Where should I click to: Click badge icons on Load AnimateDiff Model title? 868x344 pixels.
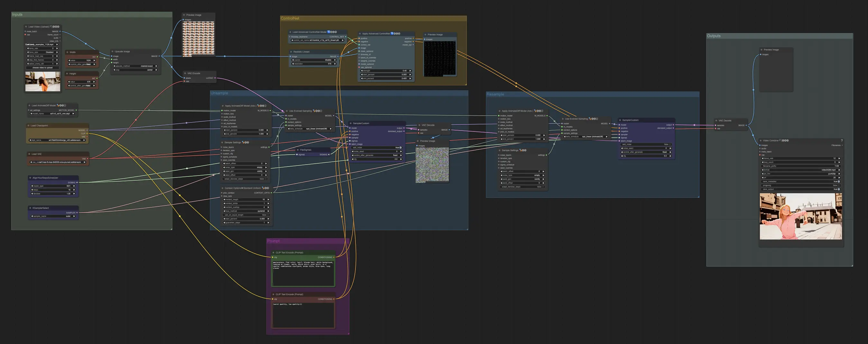point(61,105)
